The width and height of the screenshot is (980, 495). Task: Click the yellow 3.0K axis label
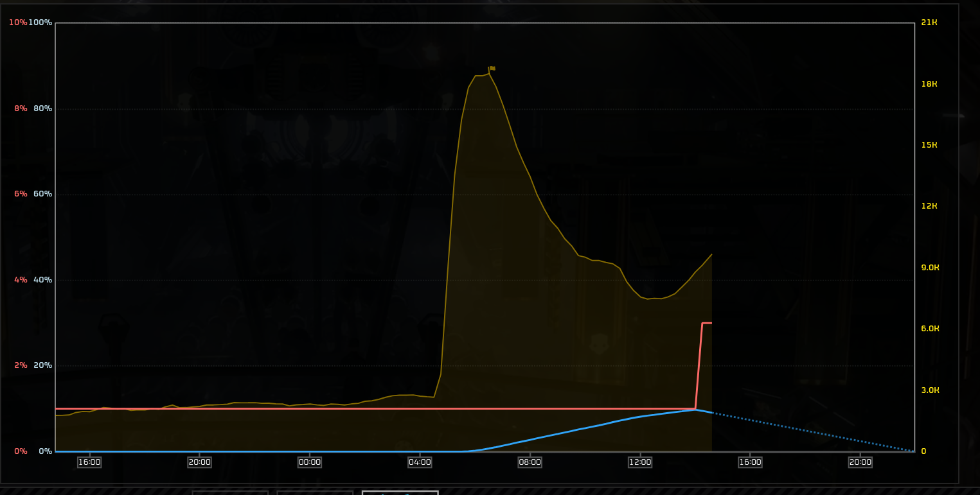pyautogui.click(x=931, y=390)
